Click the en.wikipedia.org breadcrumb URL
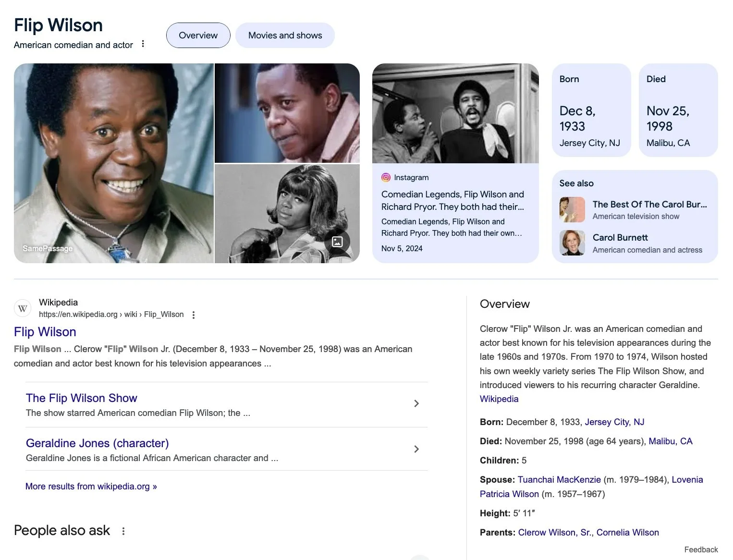Image resolution: width=733 pixels, height=560 pixels. click(x=111, y=315)
